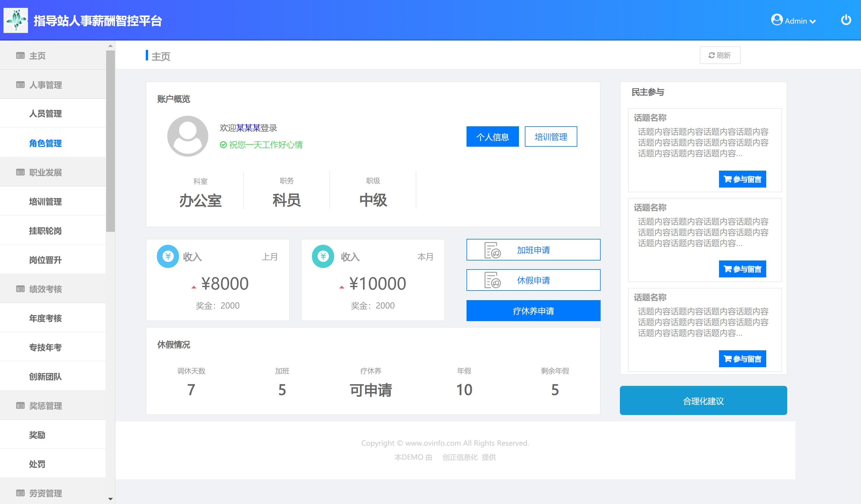Image resolution: width=861 pixels, height=504 pixels.
Task: Select 年度考核 menu item
Action: tap(45, 318)
